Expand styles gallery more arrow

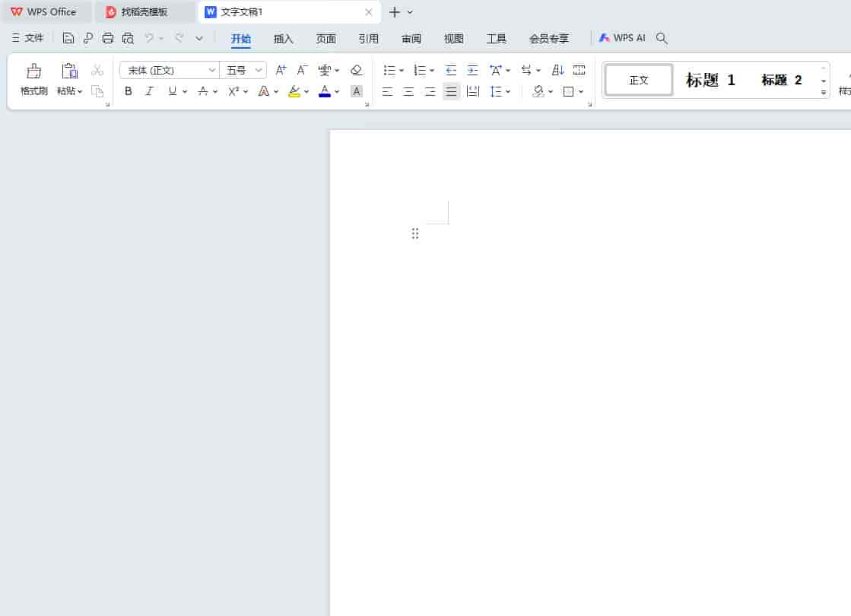tap(824, 92)
